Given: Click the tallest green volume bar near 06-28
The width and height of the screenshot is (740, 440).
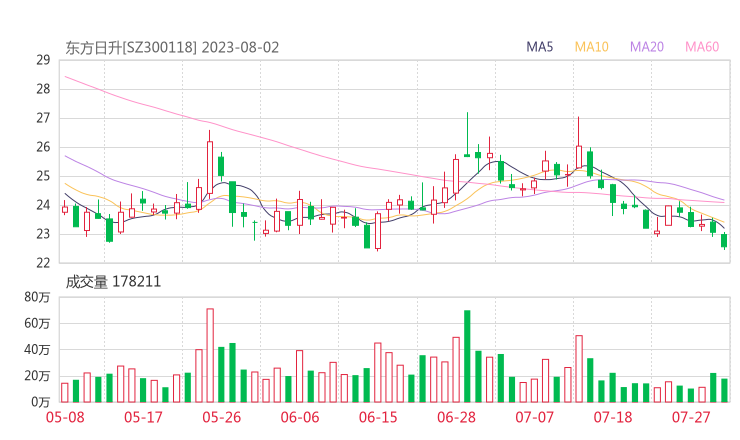Looking at the screenshot, I should point(467,356).
